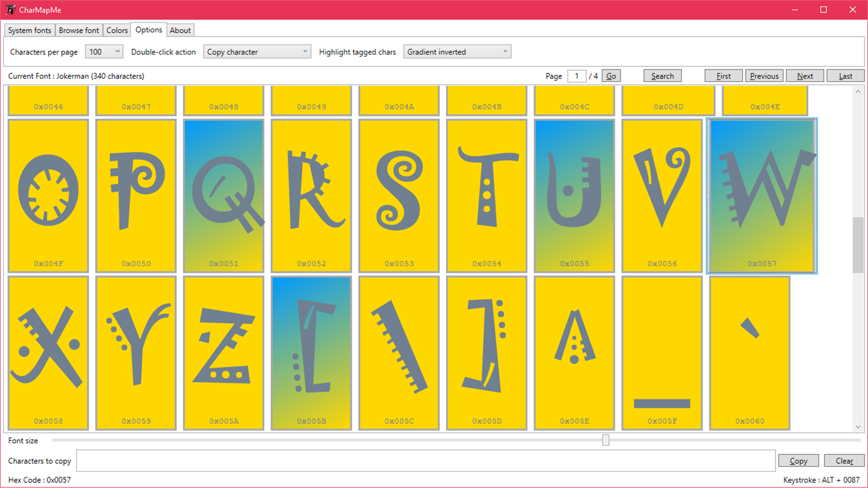Click the tile labeled 0x0049

(311, 101)
